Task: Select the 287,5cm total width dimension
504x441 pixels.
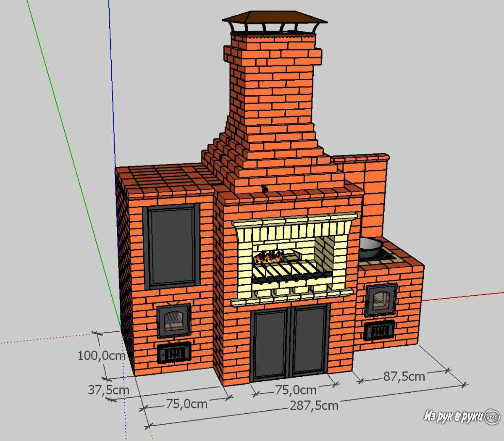Action: (x=313, y=405)
